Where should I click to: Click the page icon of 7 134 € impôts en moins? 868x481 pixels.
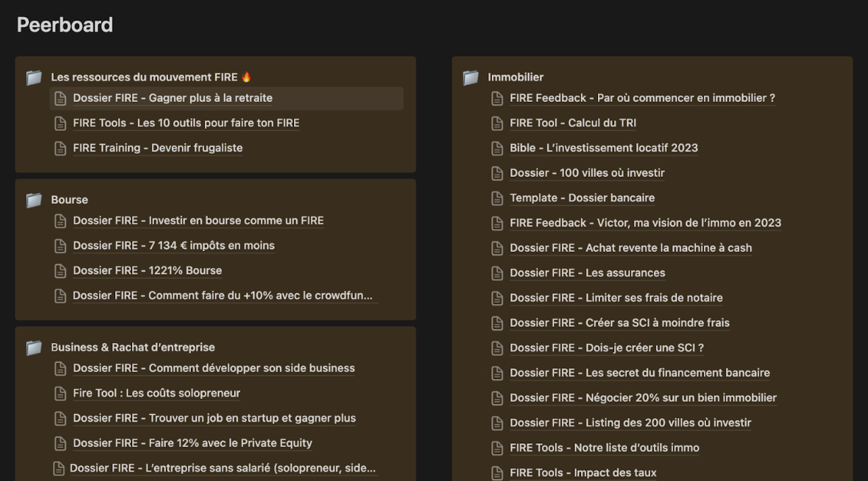[61, 245]
